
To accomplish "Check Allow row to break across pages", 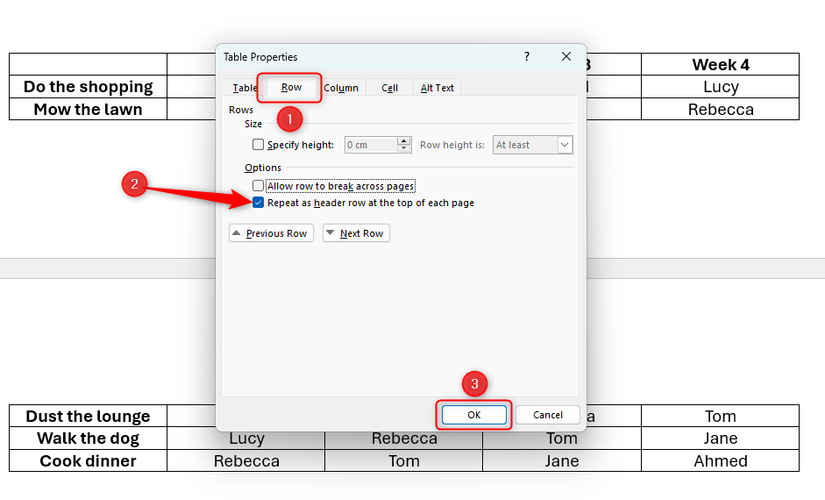I will (258, 185).
